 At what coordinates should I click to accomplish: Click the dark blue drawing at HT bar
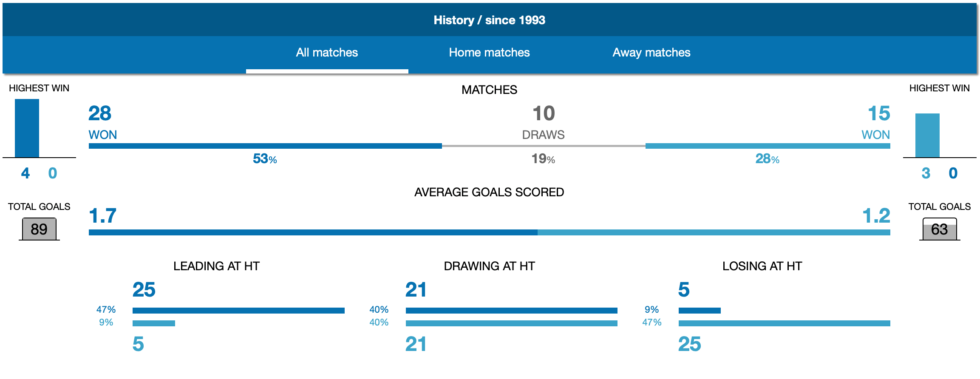point(512,311)
